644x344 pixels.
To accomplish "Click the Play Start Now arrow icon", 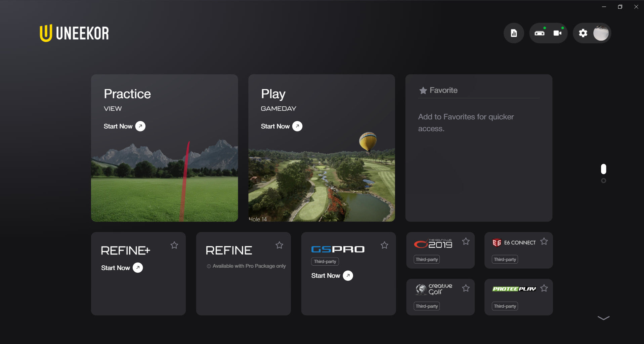I will 297,126.
